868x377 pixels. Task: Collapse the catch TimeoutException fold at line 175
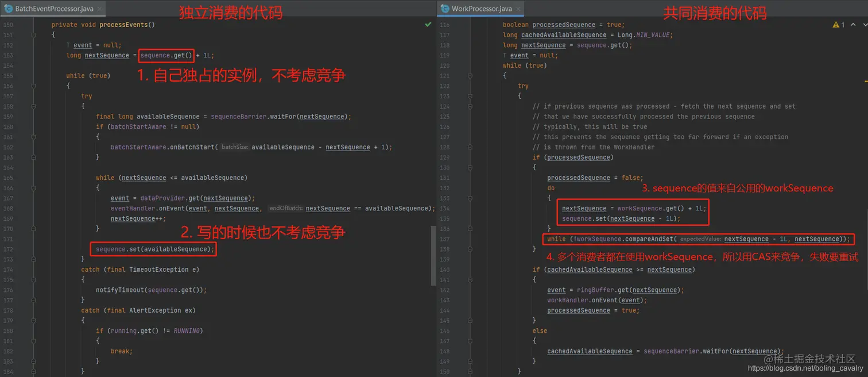[33, 279]
